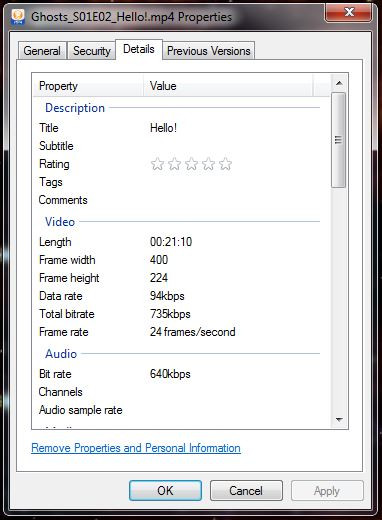The width and height of the screenshot is (382, 520).
Task: Set rating to fifth star
Action: (226, 164)
